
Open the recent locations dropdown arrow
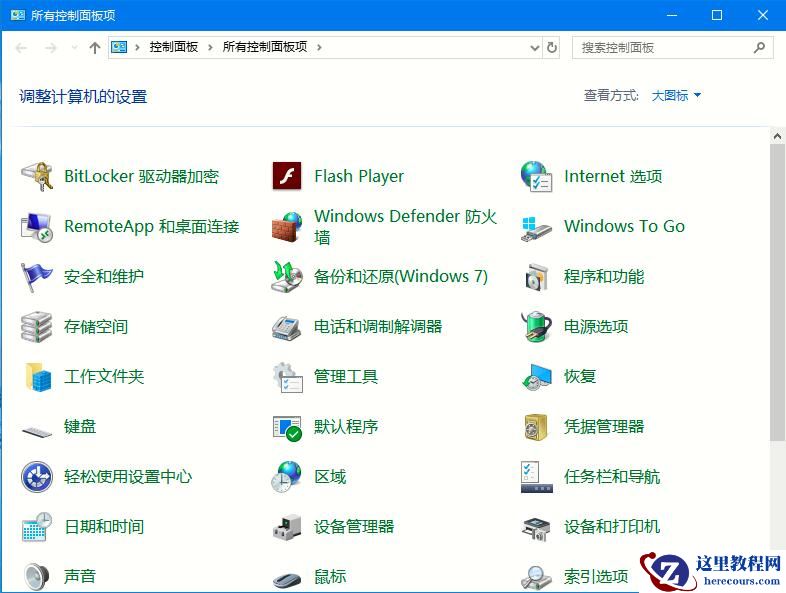coord(74,48)
